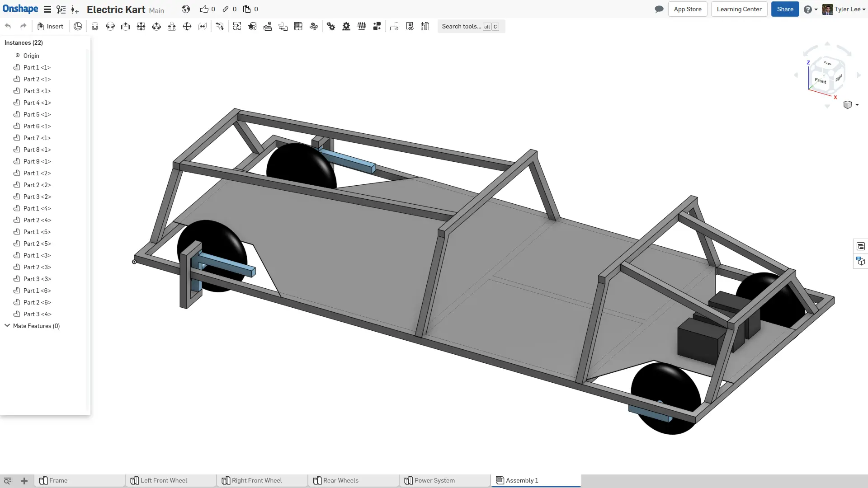The height and width of the screenshot is (488, 868).
Task: Open the Learning Center link
Action: pos(739,9)
